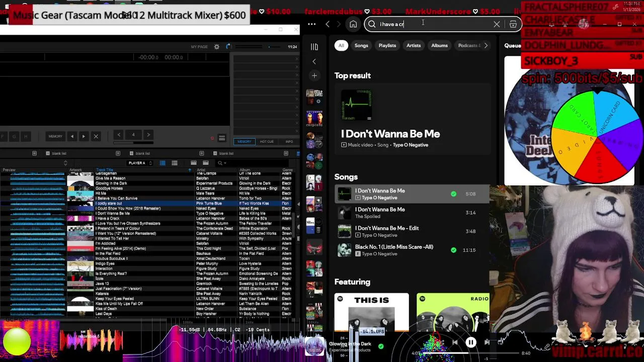
Task: Select the Podcasts filter chip
Action: click(x=468, y=45)
